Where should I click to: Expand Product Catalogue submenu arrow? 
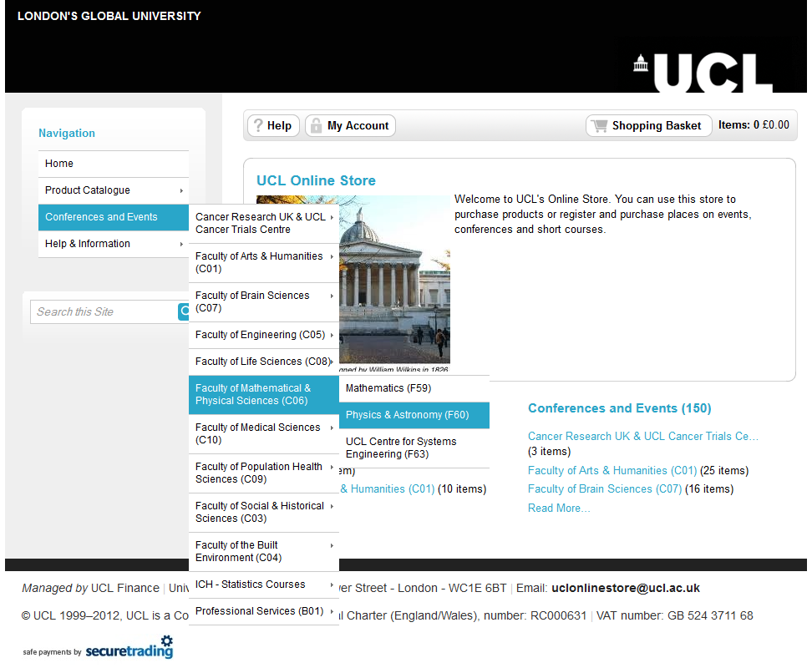point(181,190)
